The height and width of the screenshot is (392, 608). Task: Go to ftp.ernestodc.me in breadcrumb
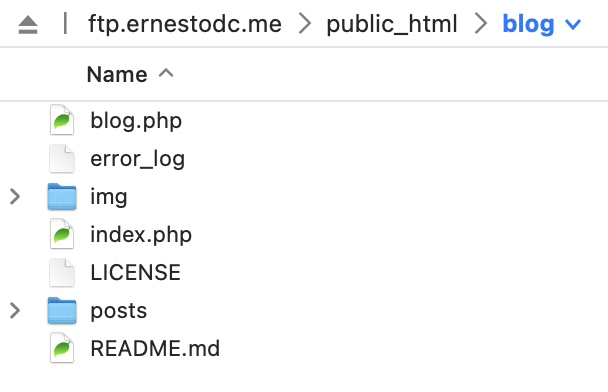185,24
